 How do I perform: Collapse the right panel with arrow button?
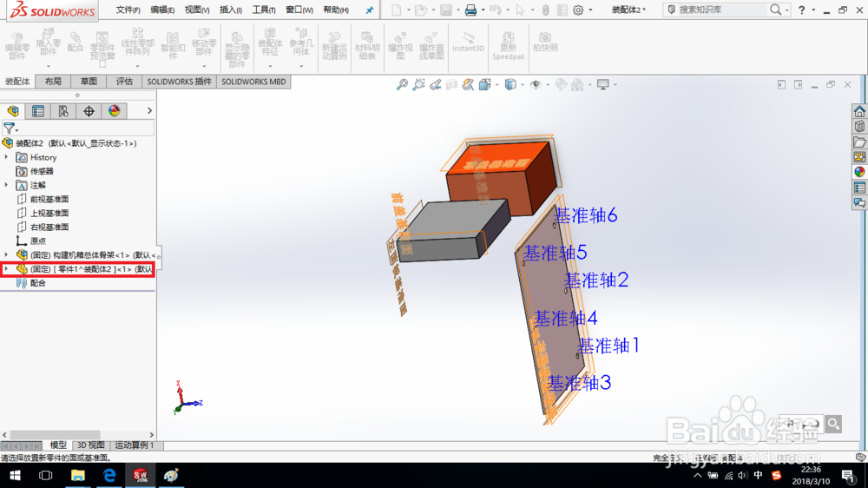798,85
